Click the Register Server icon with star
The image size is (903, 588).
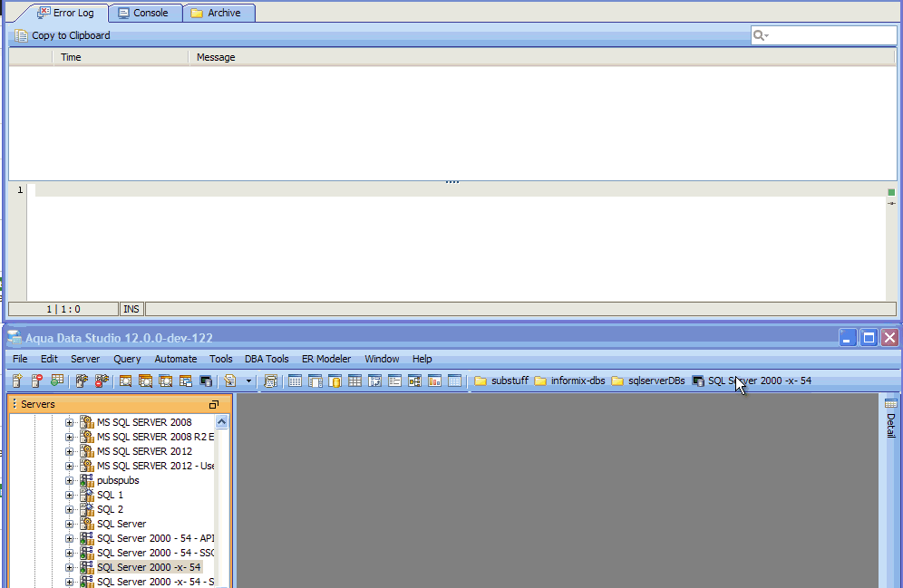click(17, 381)
